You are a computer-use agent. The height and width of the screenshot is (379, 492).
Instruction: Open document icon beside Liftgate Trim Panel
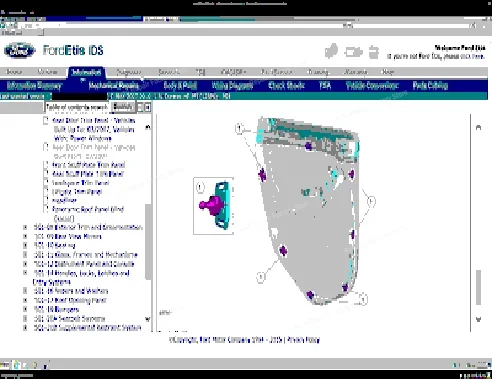(x=46, y=192)
